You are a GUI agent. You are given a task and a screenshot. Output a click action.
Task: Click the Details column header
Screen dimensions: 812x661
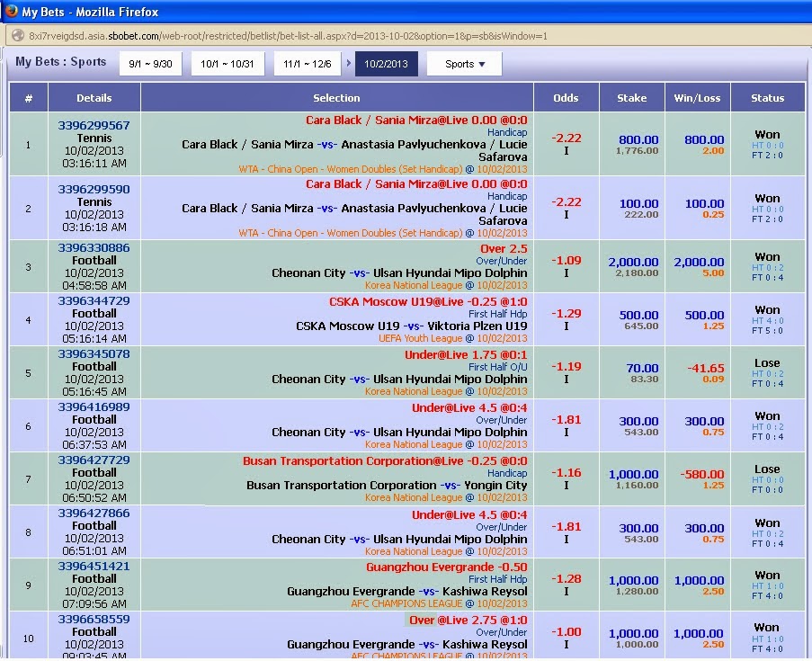[x=94, y=98]
